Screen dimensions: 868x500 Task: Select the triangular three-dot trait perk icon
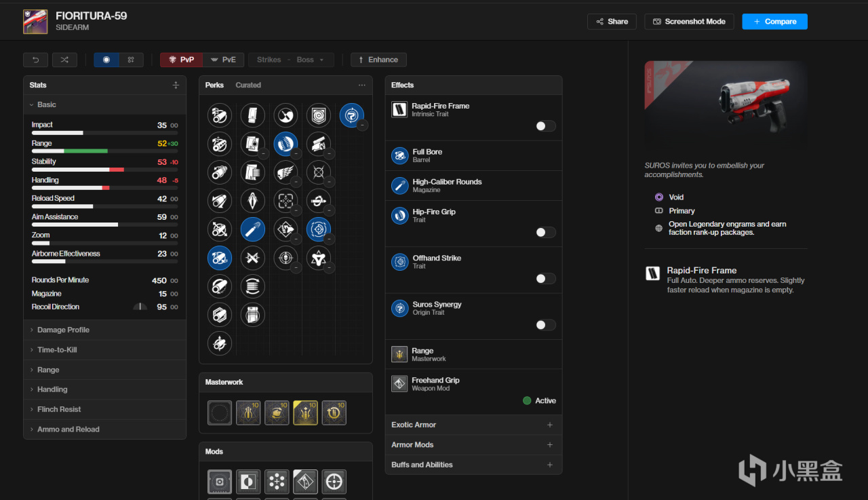[319, 258]
